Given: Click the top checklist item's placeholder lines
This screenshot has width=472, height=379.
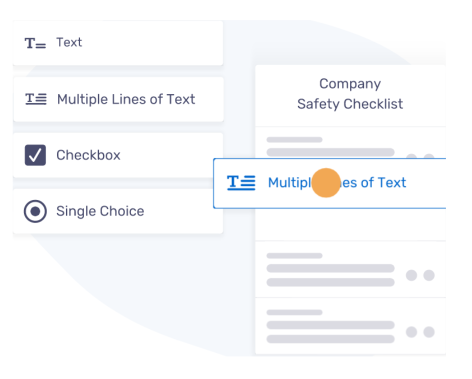Looking at the screenshot, I should click(330, 146).
